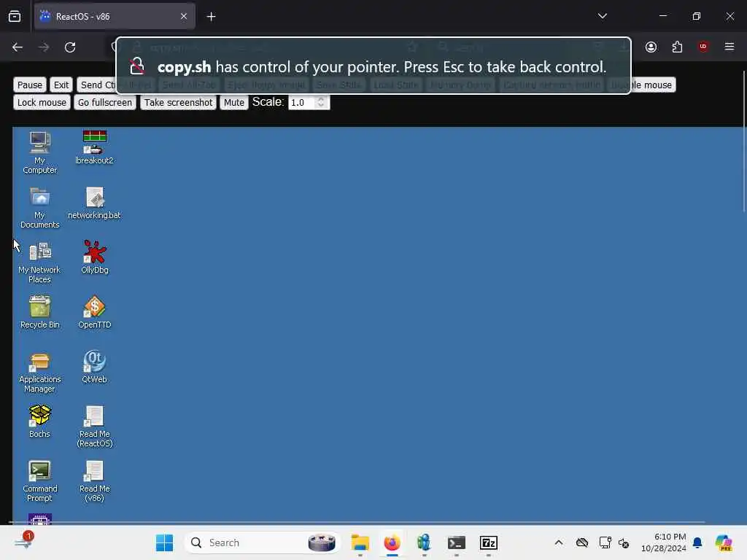Screen dimensions: 747x560
Task: Click the Lock mouse button
Action: [42, 102]
